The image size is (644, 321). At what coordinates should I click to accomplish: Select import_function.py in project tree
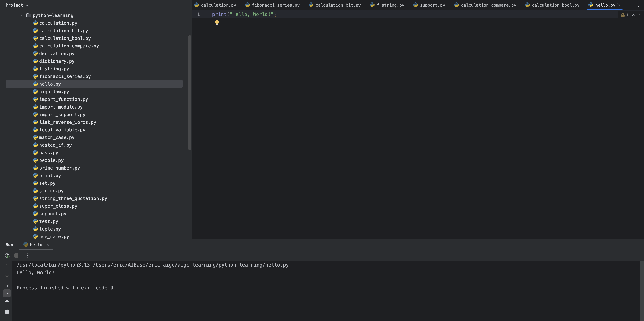click(61, 99)
